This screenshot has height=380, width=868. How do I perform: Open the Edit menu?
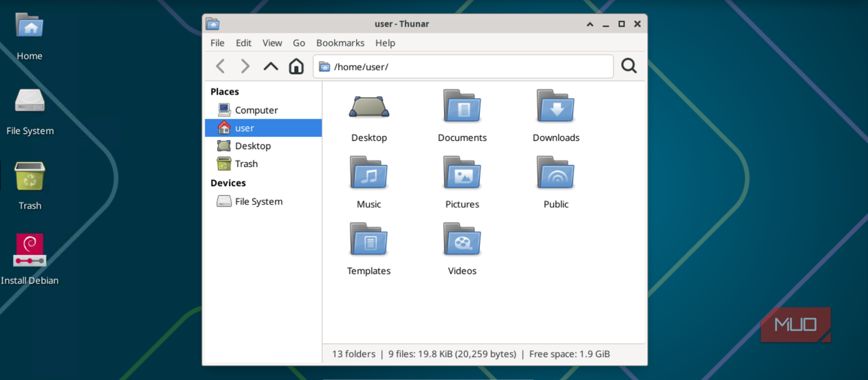pyautogui.click(x=243, y=43)
